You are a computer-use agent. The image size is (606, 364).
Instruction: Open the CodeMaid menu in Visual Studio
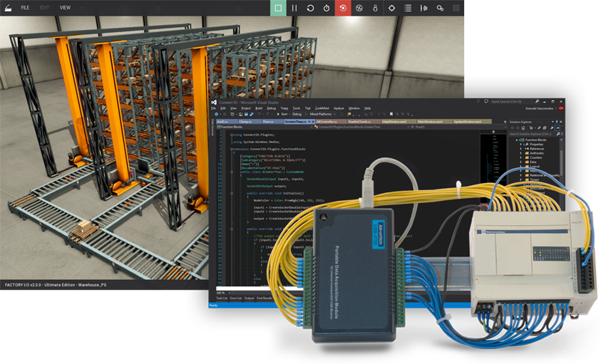[322, 108]
